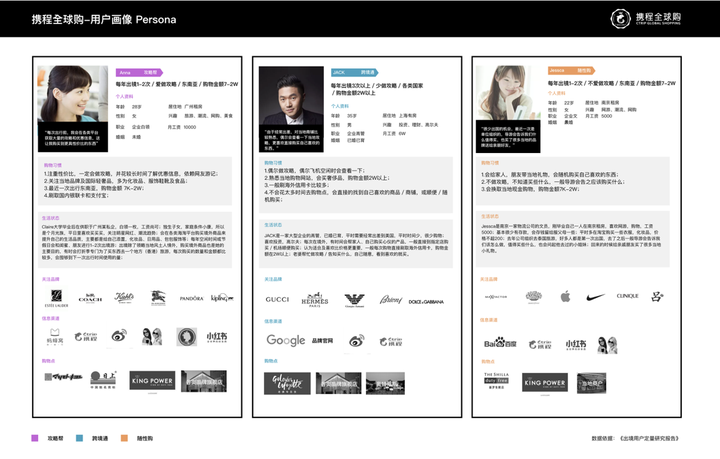Click the 随性购 legend label
Viewport: 720px width, 459px height.
145,438
